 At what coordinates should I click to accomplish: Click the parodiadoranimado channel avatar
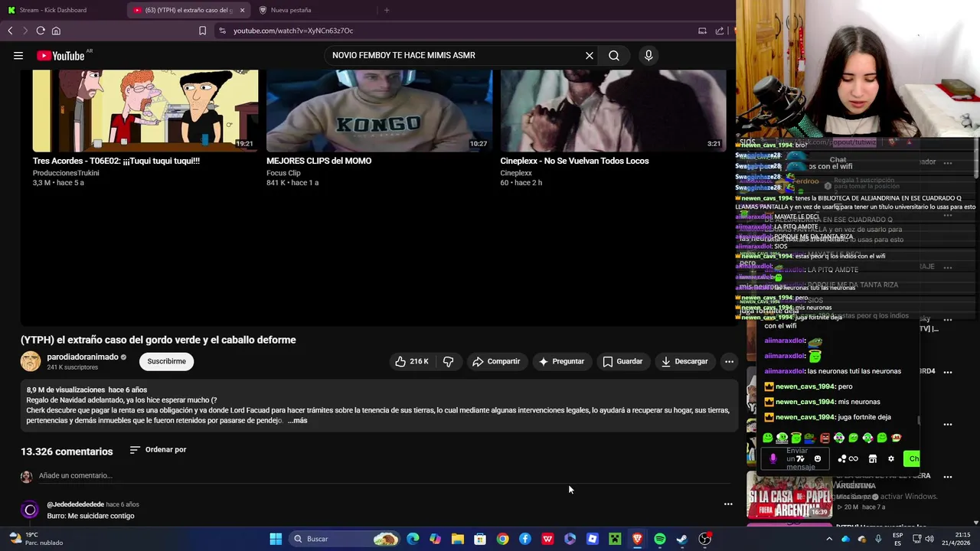click(31, 361)
